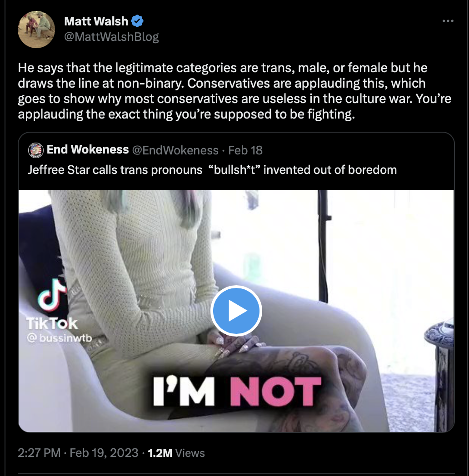The image size is (469, 476).
Task: Open the End Wokeness account name
Action: pyautogui.click(x=88, y=150)
